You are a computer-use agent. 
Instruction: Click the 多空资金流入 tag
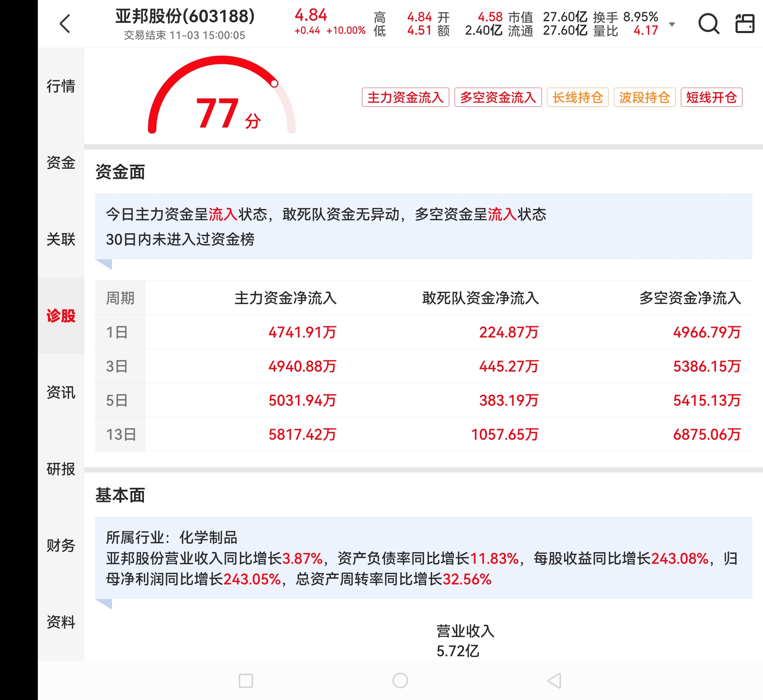tap(498, 97)
